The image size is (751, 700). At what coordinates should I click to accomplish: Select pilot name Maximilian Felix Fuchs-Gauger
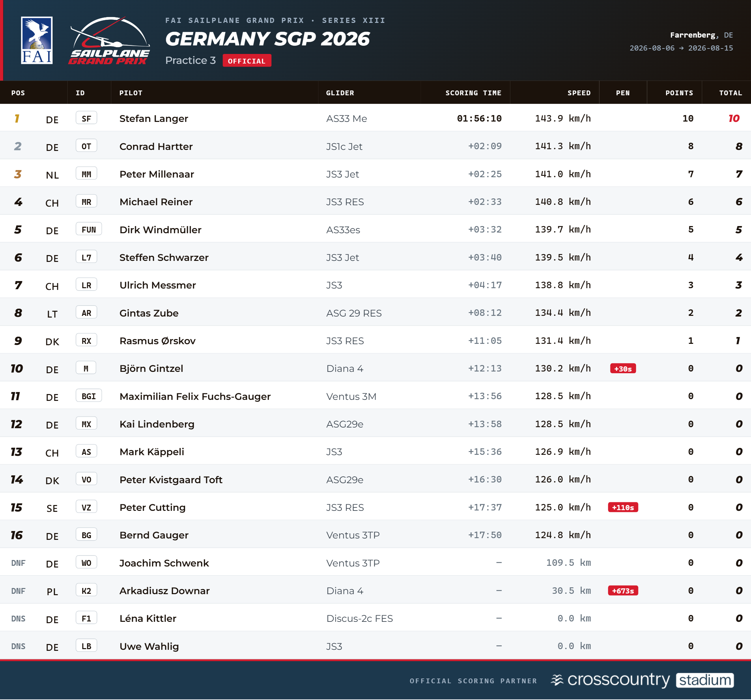[195, 396]
